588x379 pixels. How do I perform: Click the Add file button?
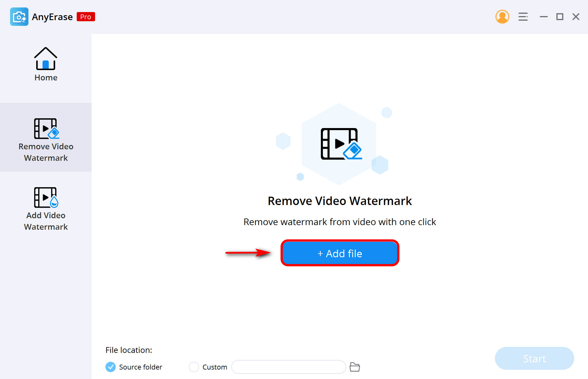pyautogui.click(x=339, y=253)
